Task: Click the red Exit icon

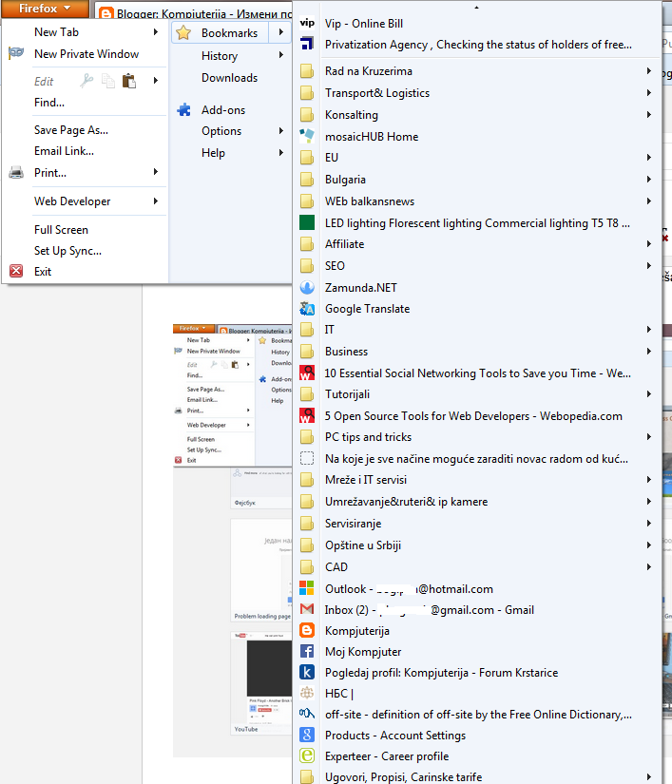Action: [16, 271]
